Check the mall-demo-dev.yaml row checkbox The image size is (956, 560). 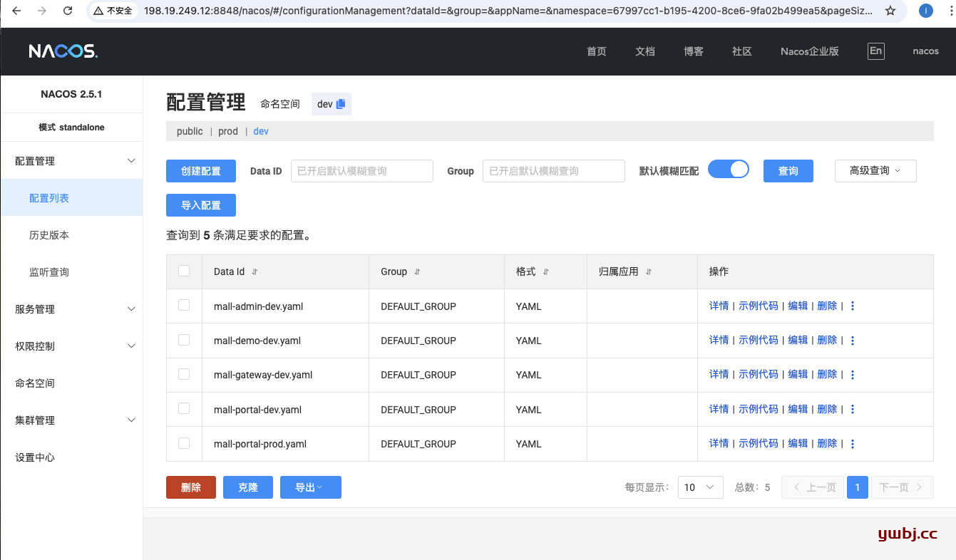(x=184, y=339)
